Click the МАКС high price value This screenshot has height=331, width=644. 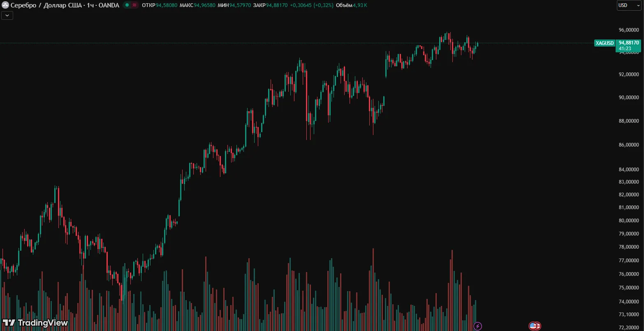coord(204,5)
